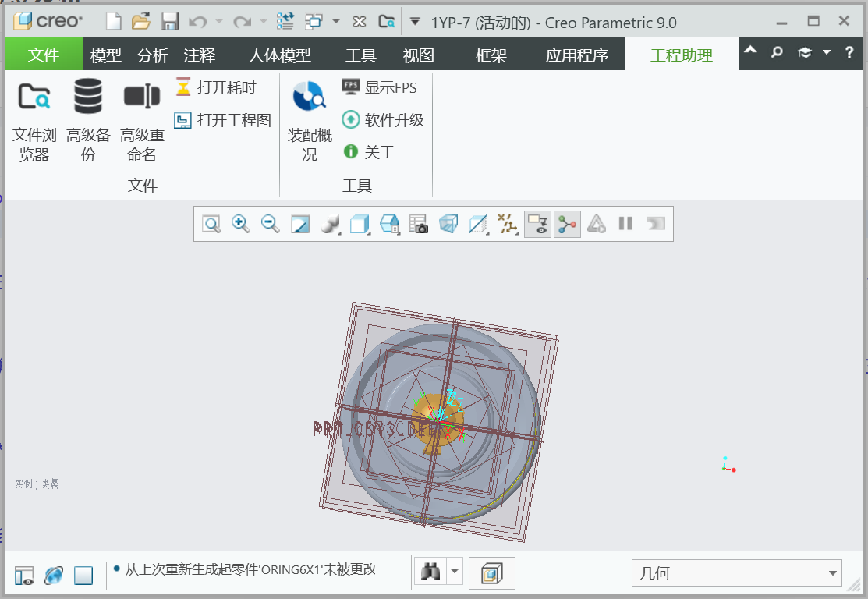Viewport: 868px width, 599px height.
Task: Switch to the 模型 tab
Action: (106, 55)
